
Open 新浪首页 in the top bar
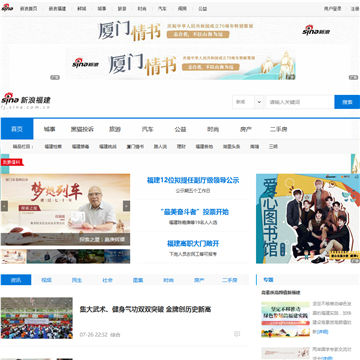[x=29, y=9]
